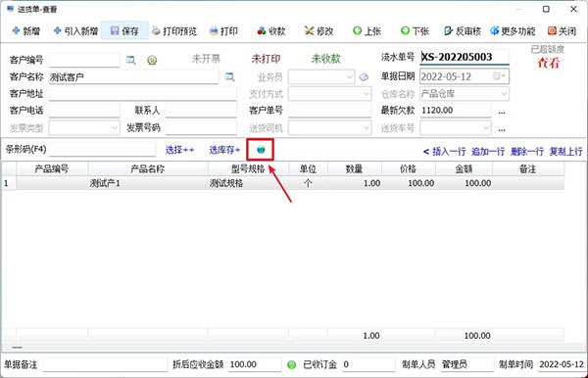Open the 单据日期 calendar picker
588x378 pixels.
500,76
